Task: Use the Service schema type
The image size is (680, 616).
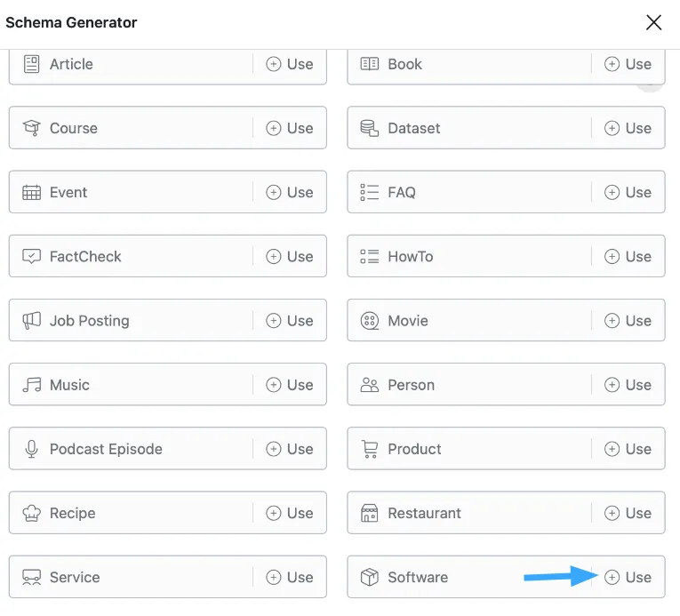Action: [x=290, y=577]
